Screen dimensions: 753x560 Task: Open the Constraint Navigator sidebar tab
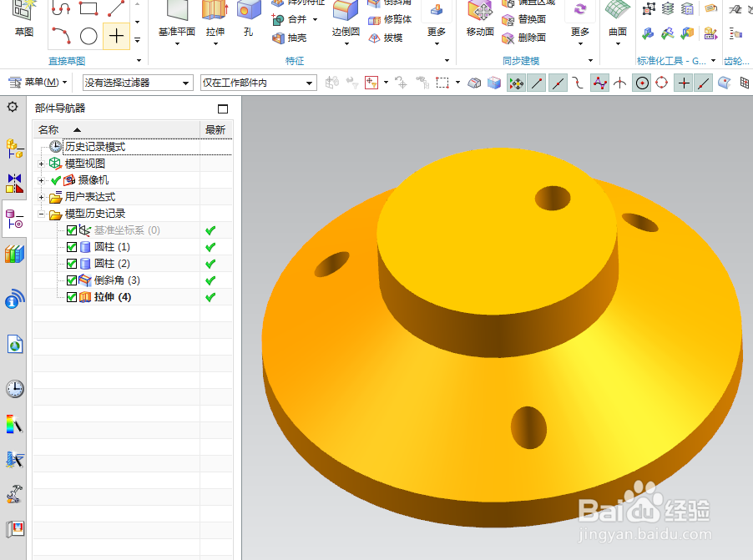tap(15, 183)
